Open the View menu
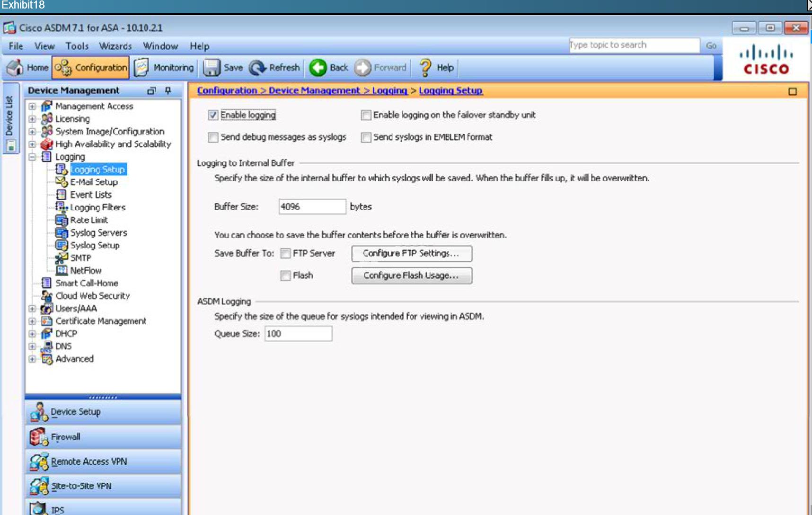The width and height of the screenshot is (812, 515). 44,46
